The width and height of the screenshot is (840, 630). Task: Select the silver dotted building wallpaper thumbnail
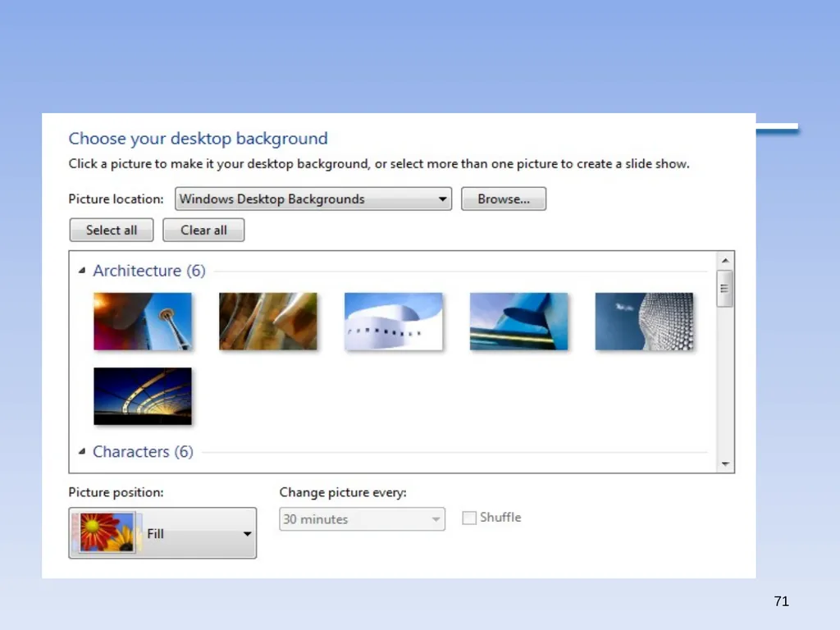pos(644,322)
